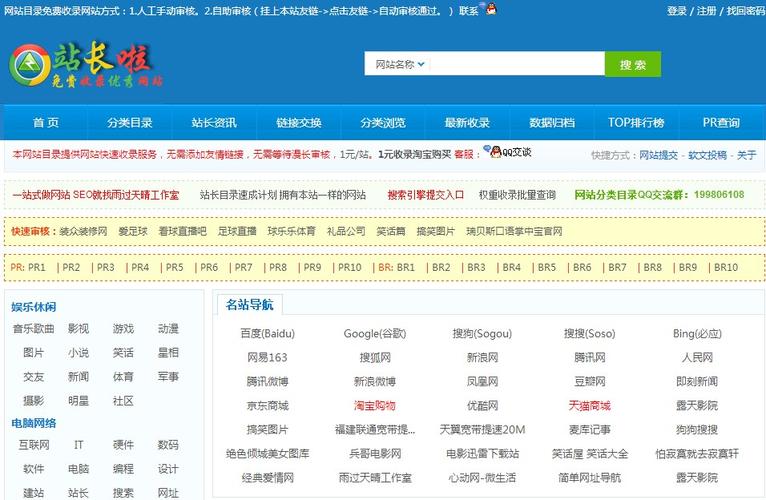This screenshot has width=766, height=500.
Task: Click the 软文投稿 shortcut link
Action: pos(707,155)
